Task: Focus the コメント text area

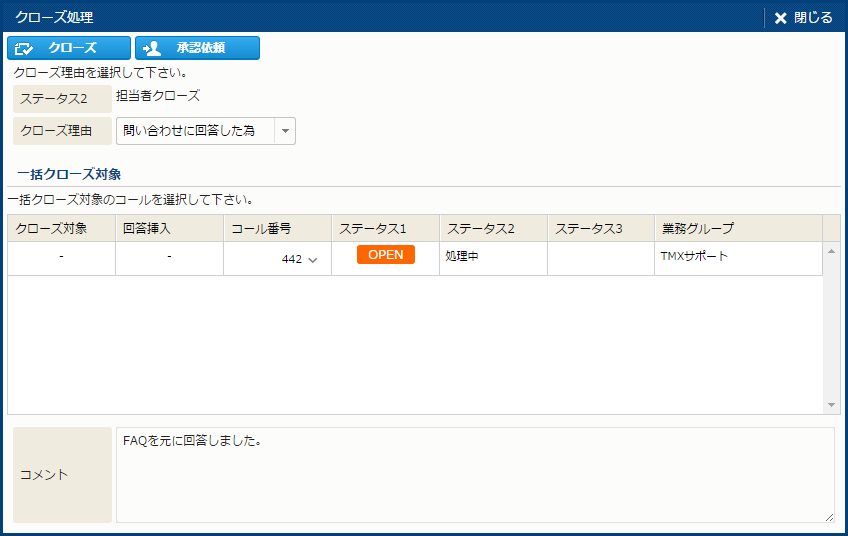Action: pyautogui.click(x=475, y=475)
